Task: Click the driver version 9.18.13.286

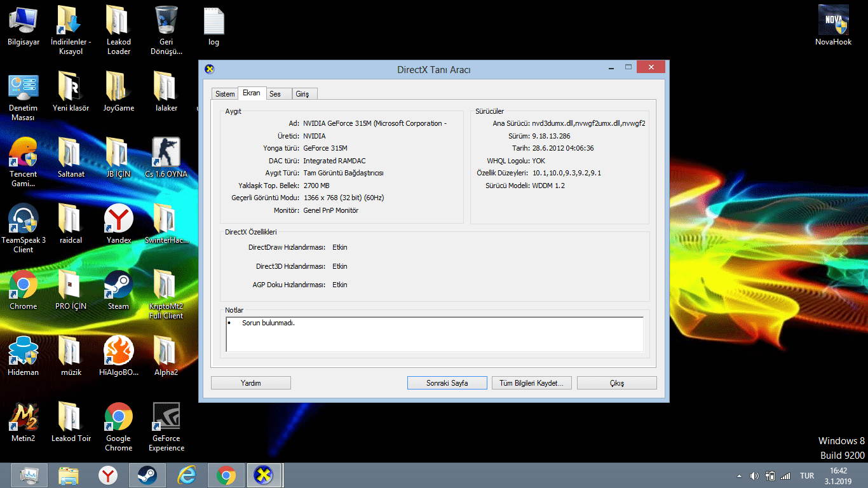Action: coord(551,136)
